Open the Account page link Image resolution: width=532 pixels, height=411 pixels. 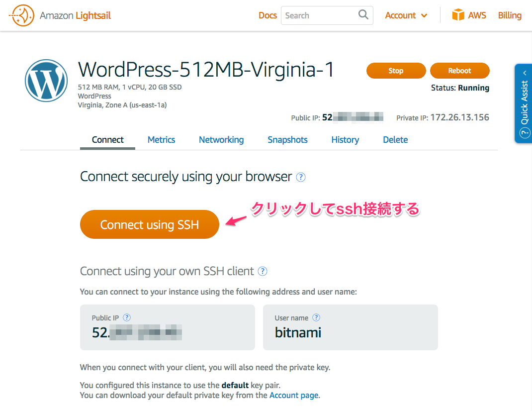point(293,395)
